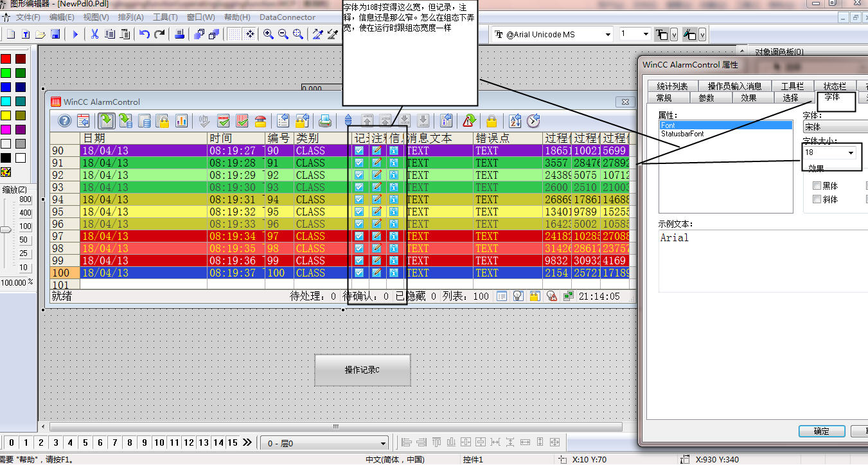Click the alarm warning triangle icon
This screenshot has height=465, width=868.
point(469,120)
